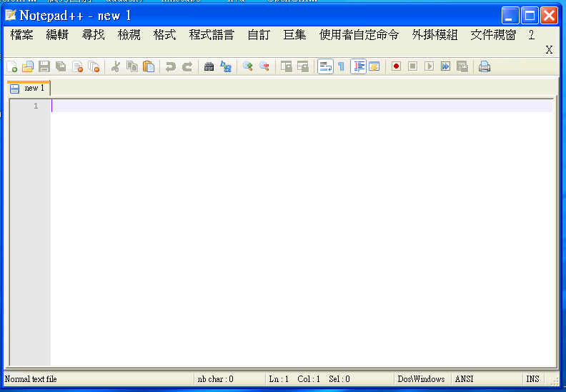This screenshot has width=566, height=392.
Task: Open the 編輯 menu
Action: point(57,35)
